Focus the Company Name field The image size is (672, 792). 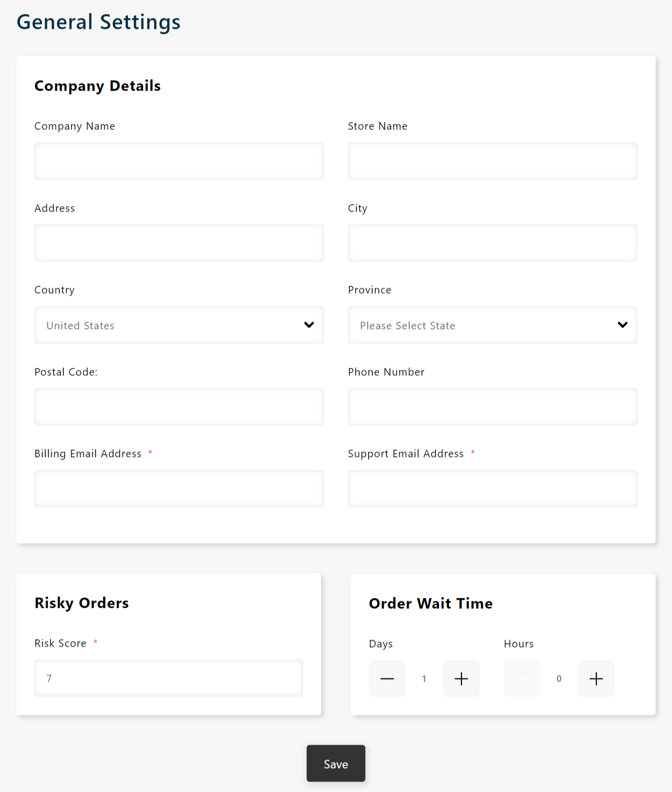click(179, 161)
